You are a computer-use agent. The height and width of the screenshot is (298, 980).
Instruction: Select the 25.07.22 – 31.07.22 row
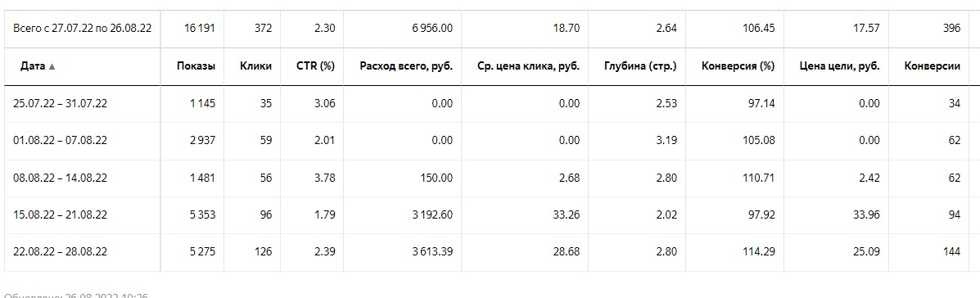[x=486, y=104]
